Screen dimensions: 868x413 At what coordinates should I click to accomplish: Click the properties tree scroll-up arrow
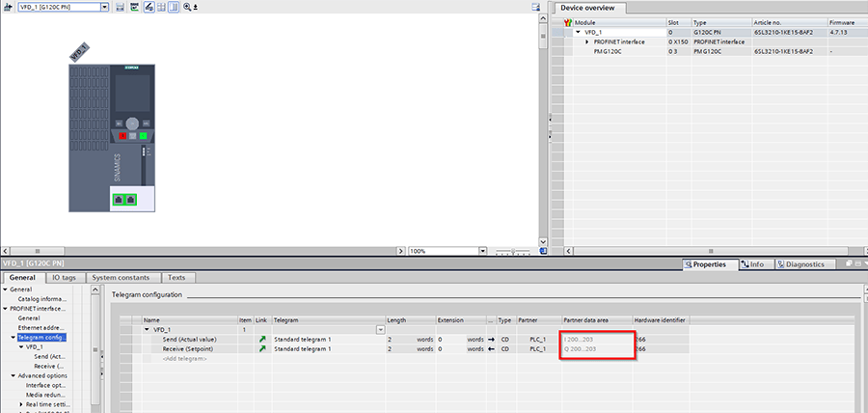point(95,289)
